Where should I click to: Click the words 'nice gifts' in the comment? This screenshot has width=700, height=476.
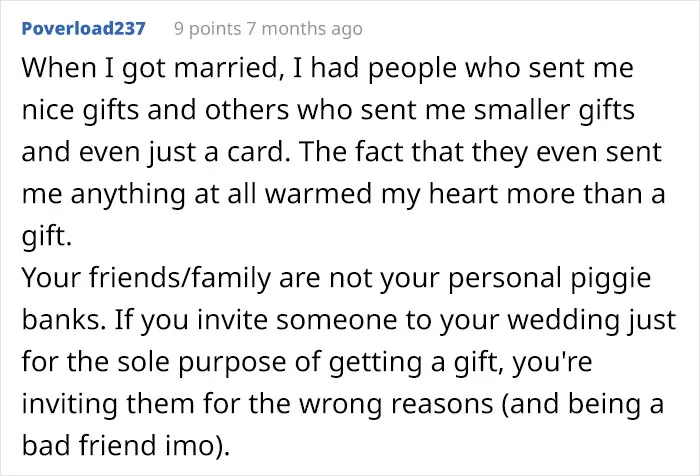pos(80,110)
